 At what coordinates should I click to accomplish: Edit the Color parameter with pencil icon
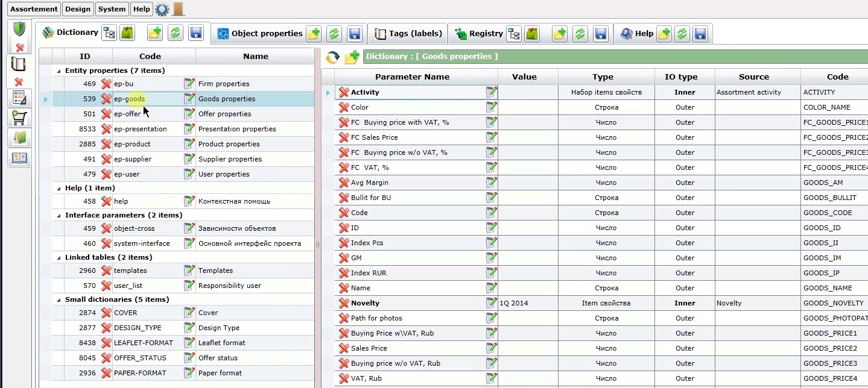(492, 107)
